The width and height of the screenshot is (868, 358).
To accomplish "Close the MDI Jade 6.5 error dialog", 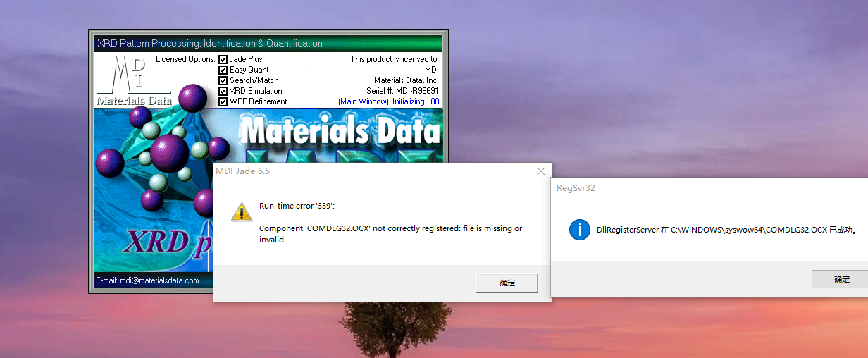I will (x=541, y=171).
